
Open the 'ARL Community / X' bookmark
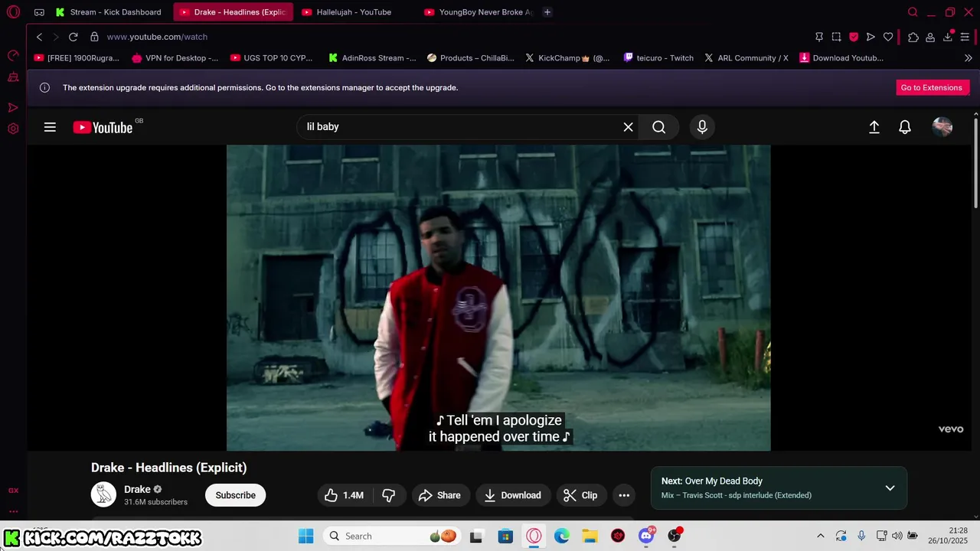[746, 58]
